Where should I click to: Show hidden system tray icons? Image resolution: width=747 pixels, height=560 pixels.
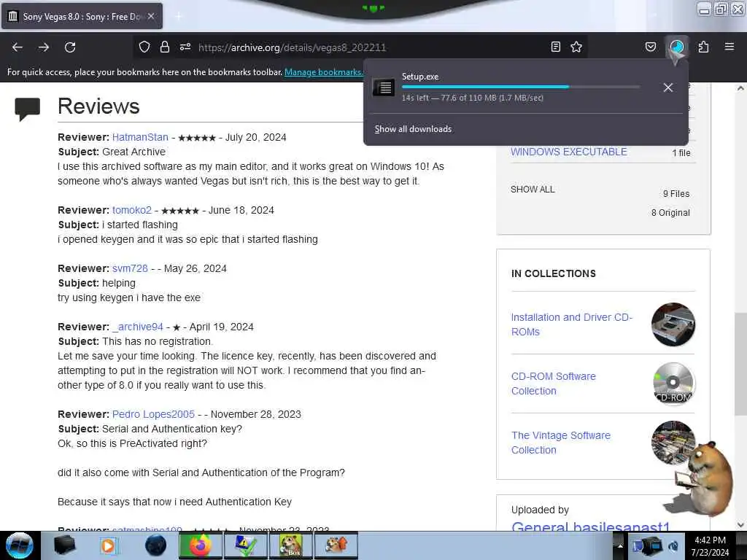620,545
